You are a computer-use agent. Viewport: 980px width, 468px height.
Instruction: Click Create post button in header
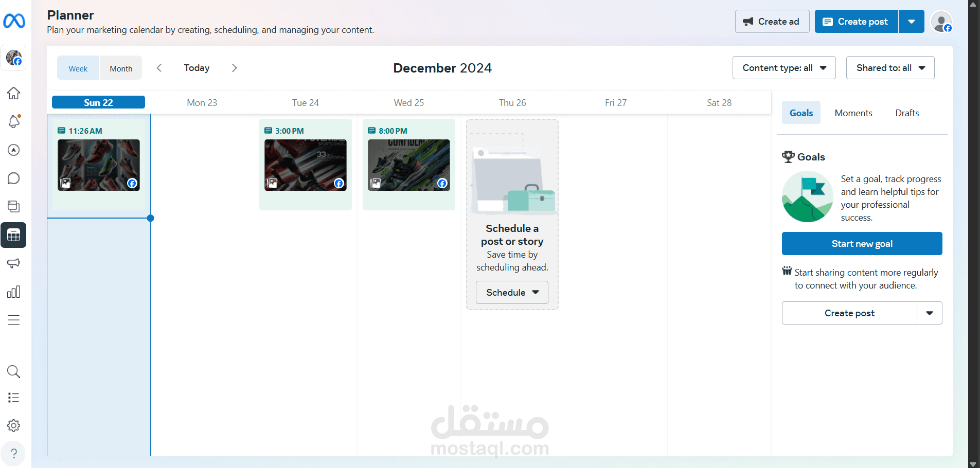tap(857, 22)
